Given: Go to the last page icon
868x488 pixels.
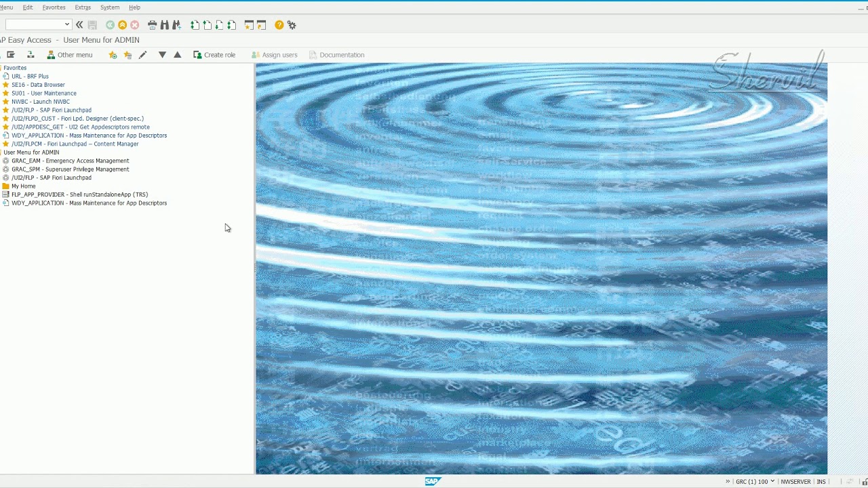Looking at the screenshot, I should [231, 25].
